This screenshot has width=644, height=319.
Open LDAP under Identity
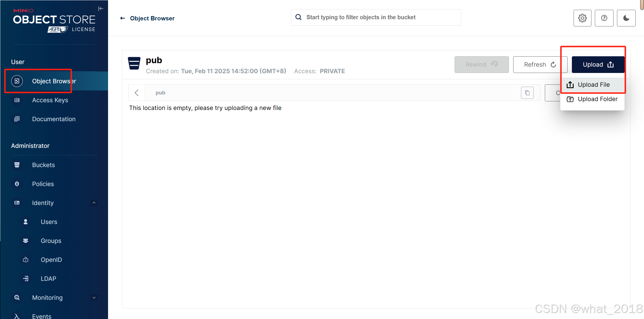click(48, 279)
